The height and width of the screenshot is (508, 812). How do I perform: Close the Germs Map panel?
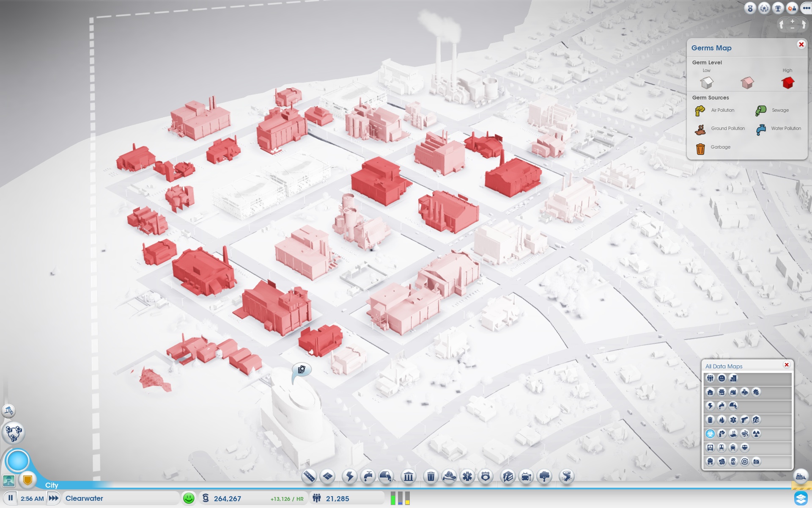801,44
